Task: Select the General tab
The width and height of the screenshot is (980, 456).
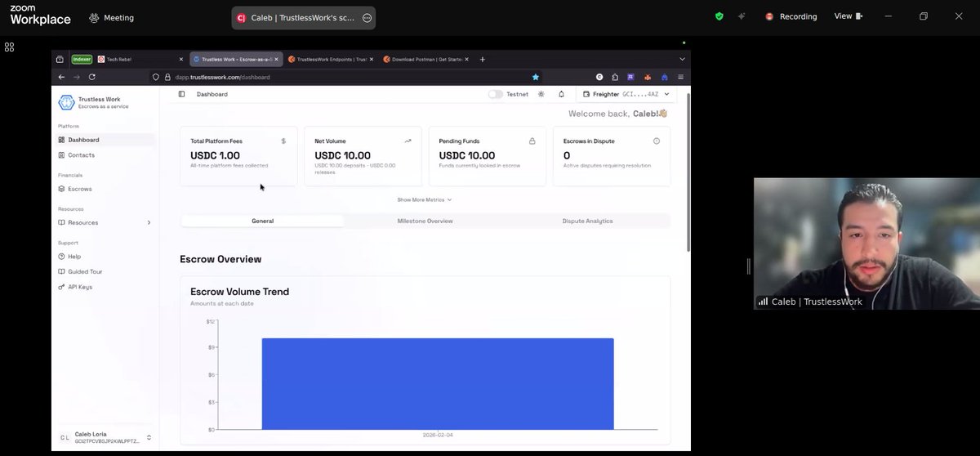Action: click(x=262, y=221)
